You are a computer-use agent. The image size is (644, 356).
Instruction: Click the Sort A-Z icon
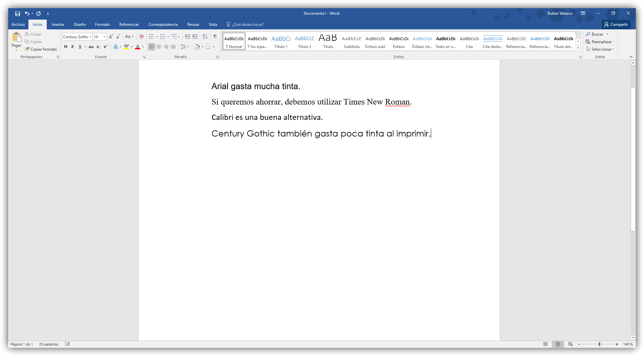(205, 37)
